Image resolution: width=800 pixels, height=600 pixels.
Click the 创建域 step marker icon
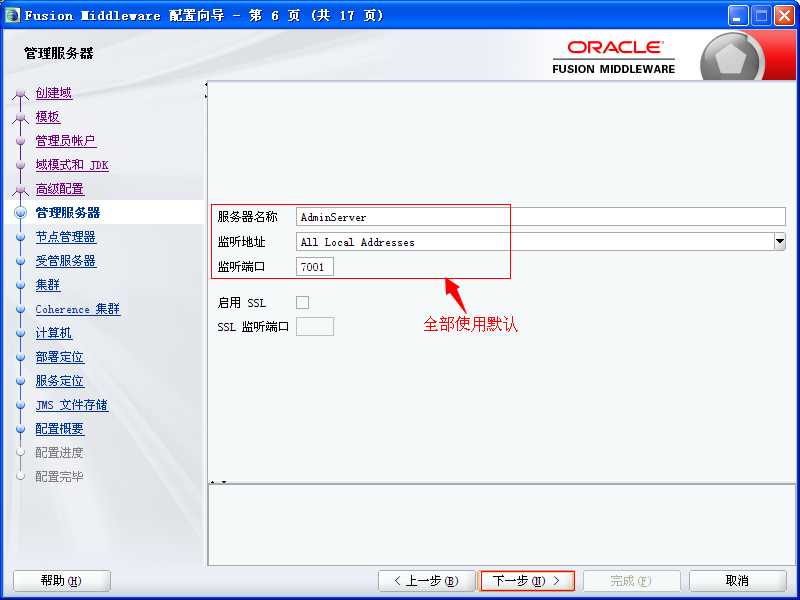21,94
